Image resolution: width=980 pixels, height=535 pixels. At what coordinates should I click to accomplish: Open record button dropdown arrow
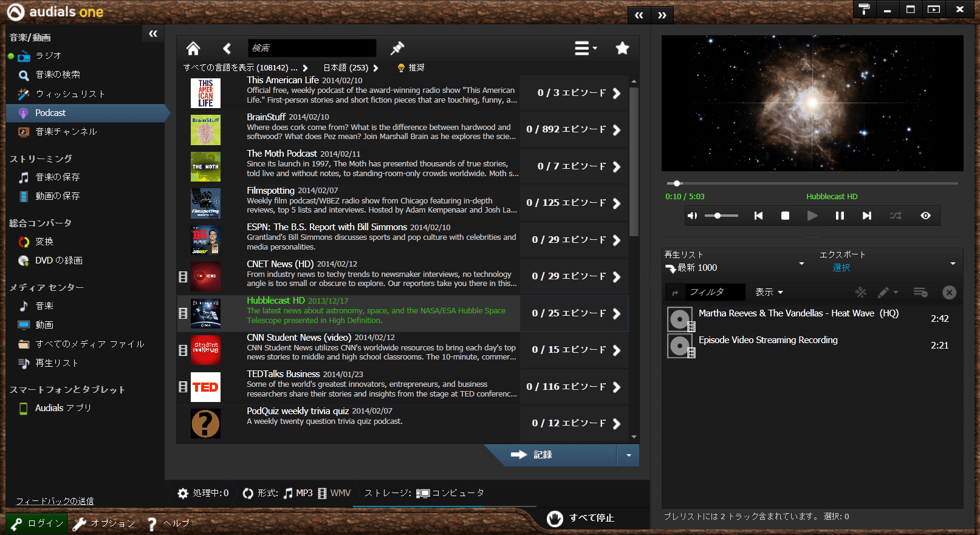click(628, 455)
